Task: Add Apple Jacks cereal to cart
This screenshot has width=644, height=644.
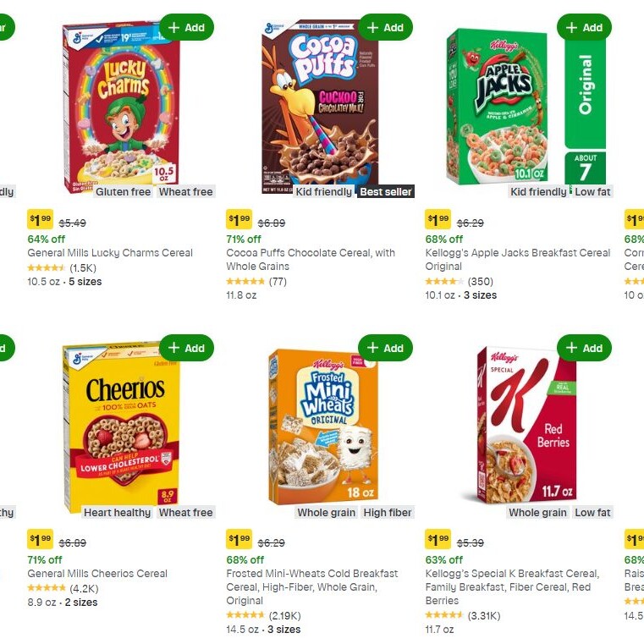Action: point(584,27)
